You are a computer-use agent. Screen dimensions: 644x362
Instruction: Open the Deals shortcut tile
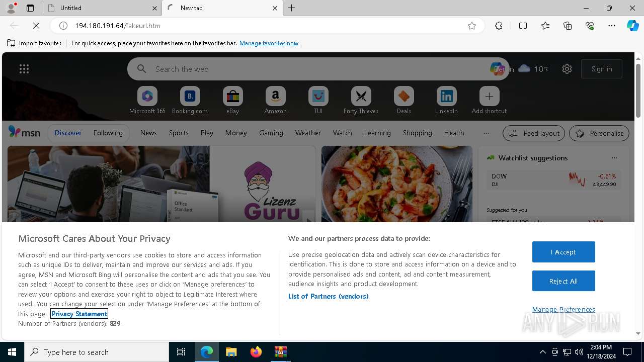(404, 101)
